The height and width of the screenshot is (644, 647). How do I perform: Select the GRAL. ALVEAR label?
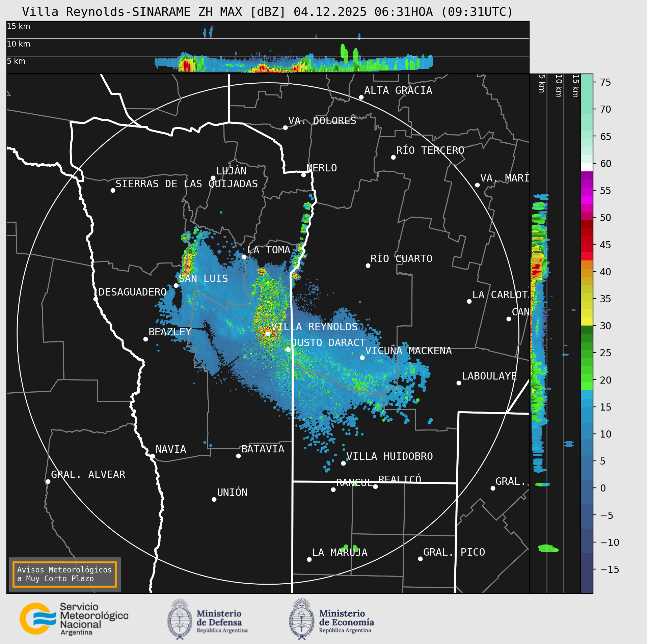(88, 474)
